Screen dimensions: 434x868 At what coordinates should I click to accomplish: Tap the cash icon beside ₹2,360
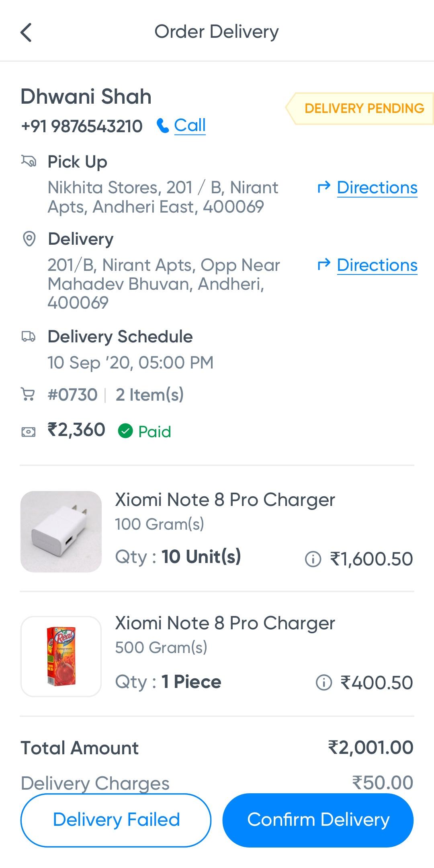click(28, 432)
